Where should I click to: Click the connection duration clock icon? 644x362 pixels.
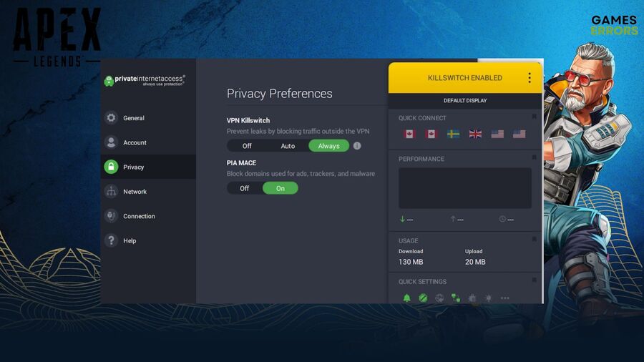(x=502, y=219)
